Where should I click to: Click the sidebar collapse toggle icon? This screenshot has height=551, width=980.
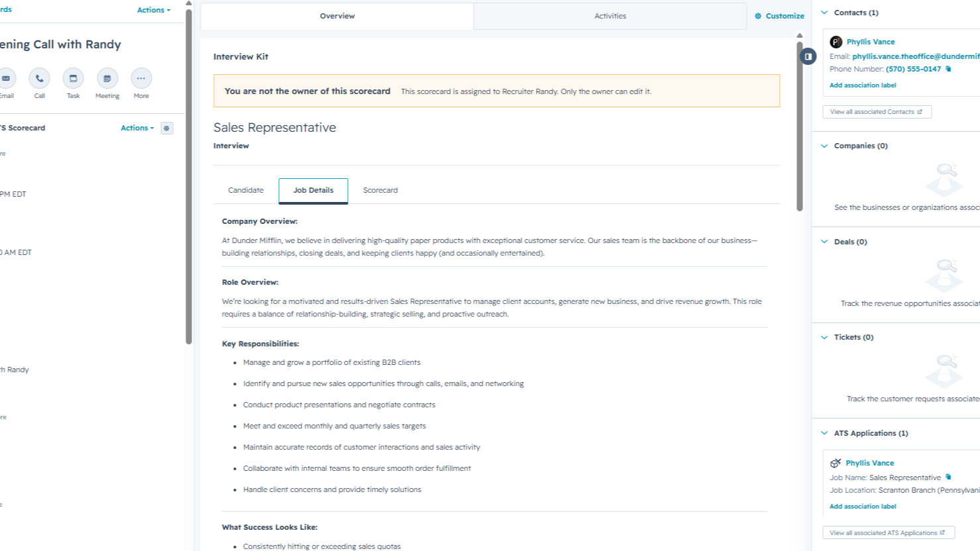pos(808,56)
